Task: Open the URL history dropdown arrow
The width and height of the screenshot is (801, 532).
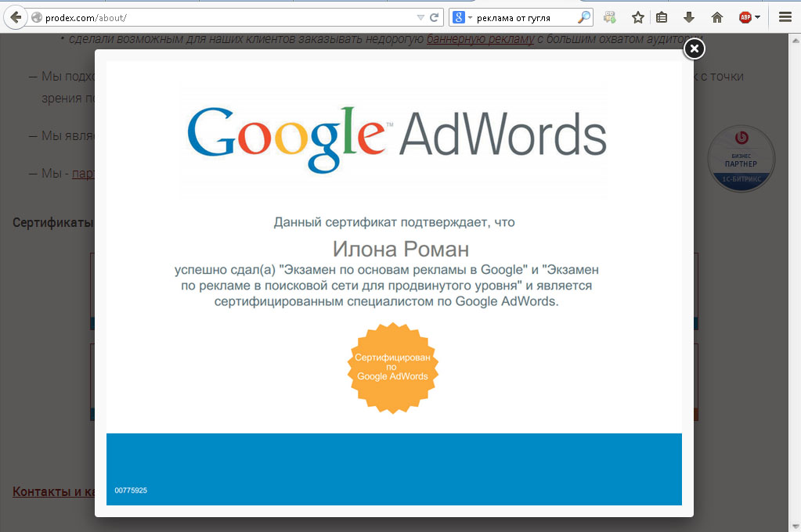Action: tap(420, 18)
